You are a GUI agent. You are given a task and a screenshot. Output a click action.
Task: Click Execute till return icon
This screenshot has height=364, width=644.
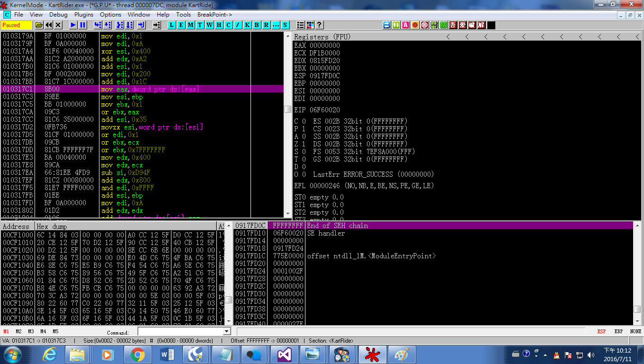click(x=141, y=25)
